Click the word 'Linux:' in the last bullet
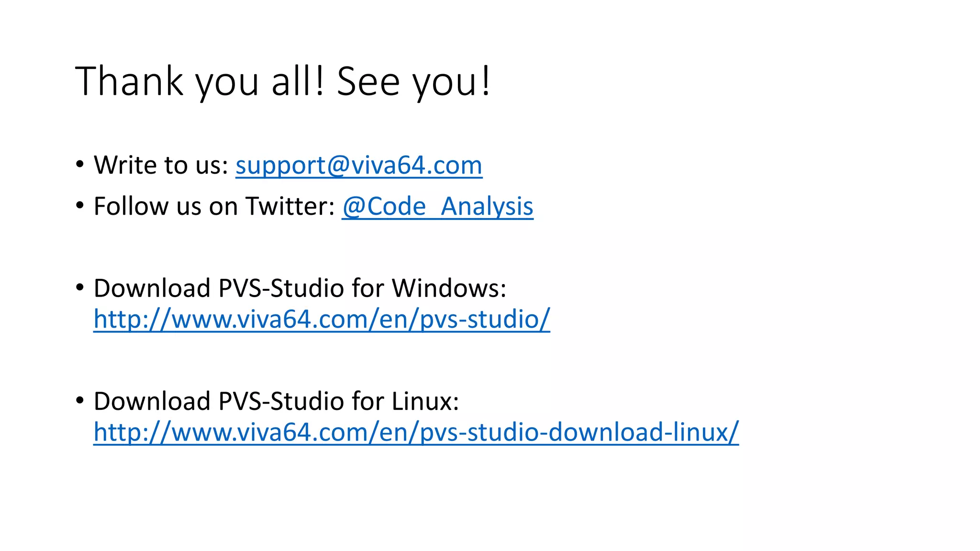Viewport: 980px width, 551px height. (x=425, y=401)
